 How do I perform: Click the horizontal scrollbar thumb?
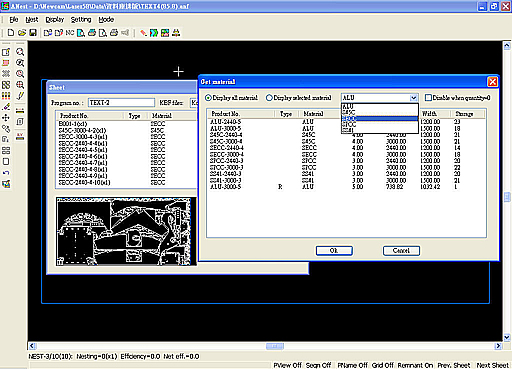click(275, 346)
